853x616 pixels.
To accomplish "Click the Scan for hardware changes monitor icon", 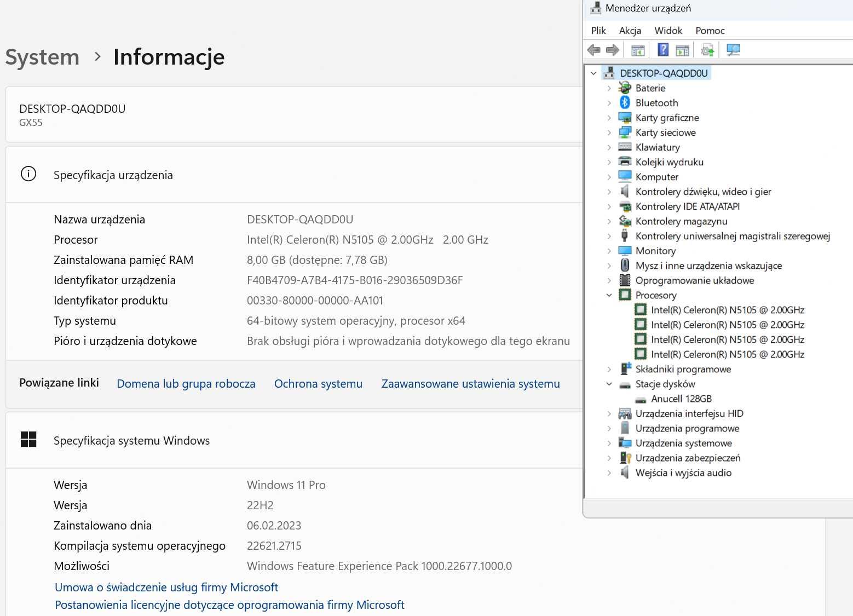I will tap(733, 50).
